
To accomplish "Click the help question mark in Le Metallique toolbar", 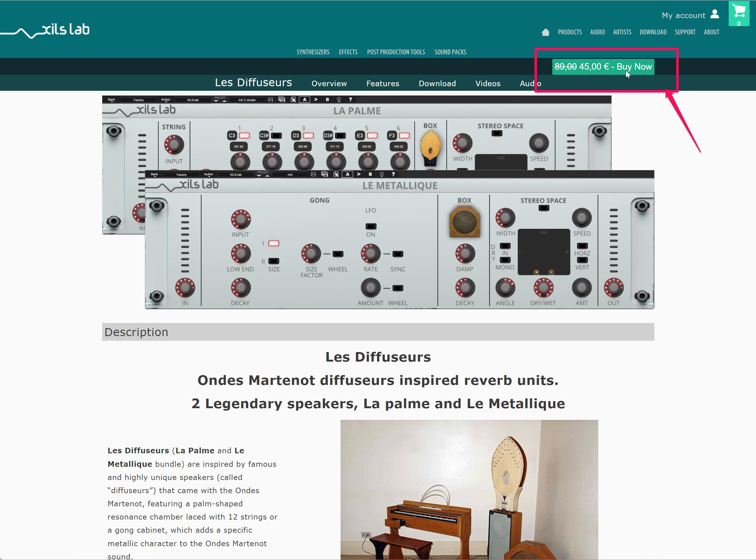I will click(x=393, y=174).
